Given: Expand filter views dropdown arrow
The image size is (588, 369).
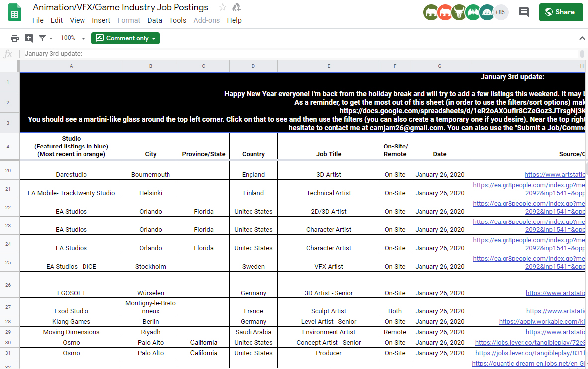Looking at the screenshot, I should [x=51, y=39].
